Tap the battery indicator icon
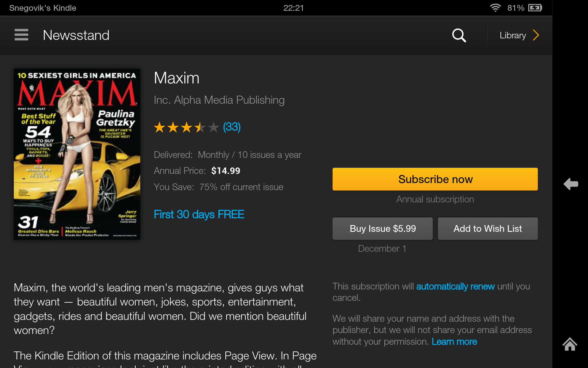The height and width of the screenshot is (368, 588). (535, 8)
